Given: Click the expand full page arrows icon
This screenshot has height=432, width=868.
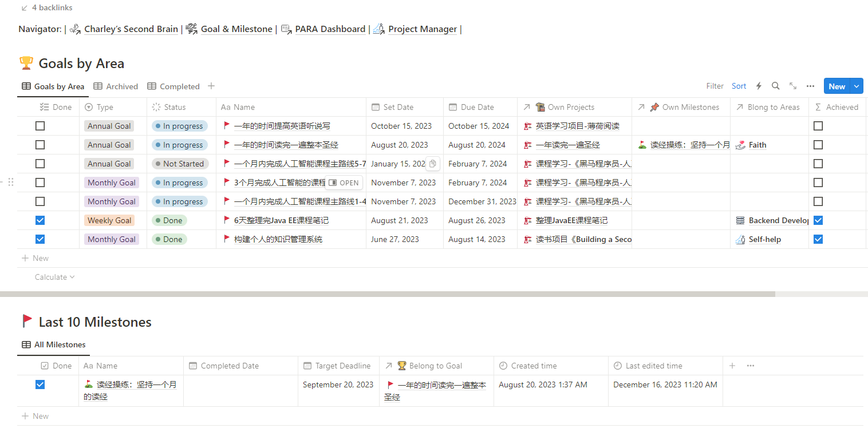Looking at the screenshot, I should pyautogui.click(x=793, y=86).
